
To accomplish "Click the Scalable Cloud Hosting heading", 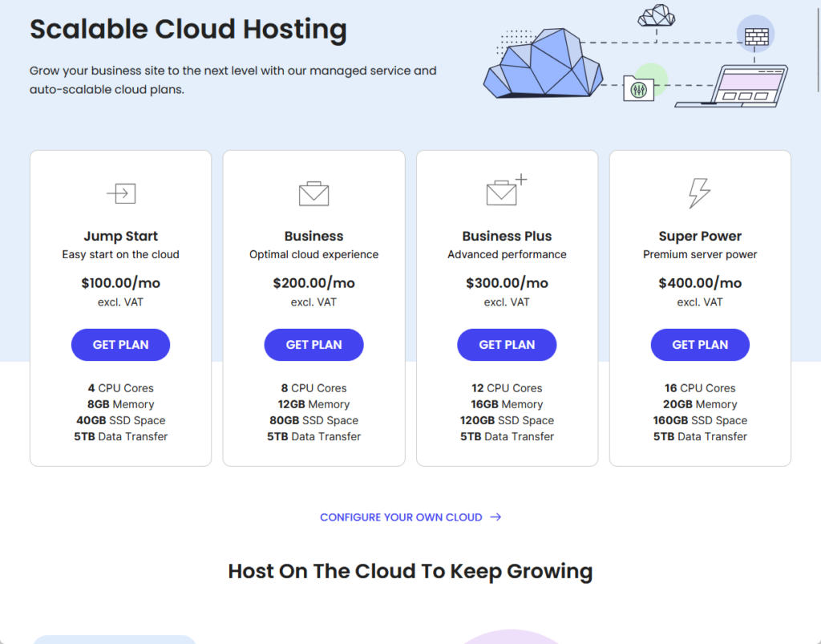I will (x=188, y=30).
